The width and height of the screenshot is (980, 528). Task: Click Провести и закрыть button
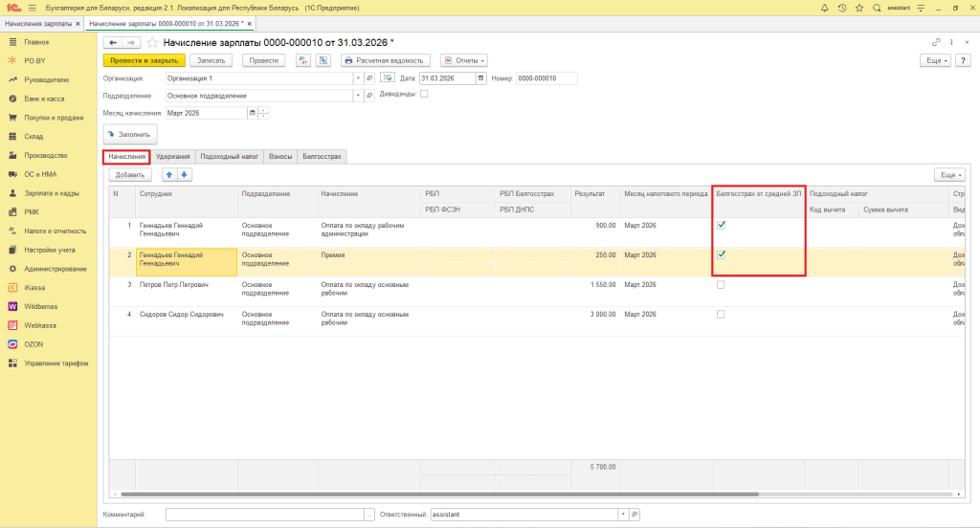(144, 60)
